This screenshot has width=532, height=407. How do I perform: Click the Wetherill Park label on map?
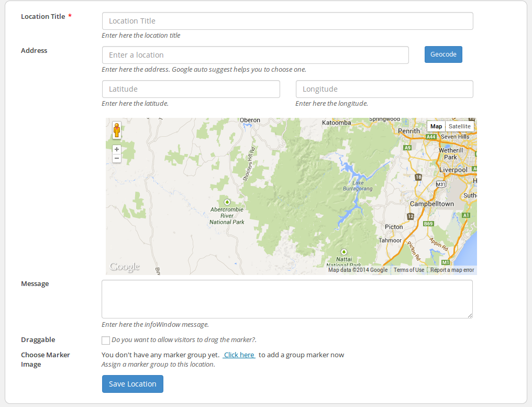coord(450,154)
